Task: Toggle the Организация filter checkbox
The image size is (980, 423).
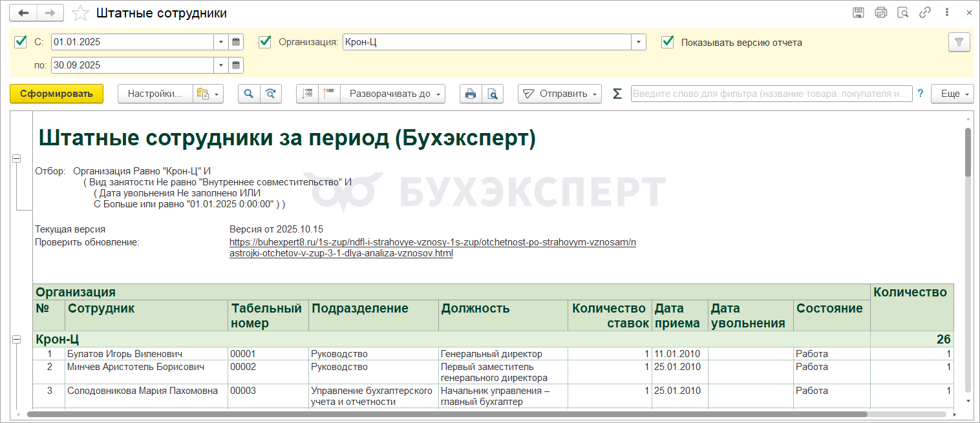Action: pyautogui.click(x=264, y=42)
